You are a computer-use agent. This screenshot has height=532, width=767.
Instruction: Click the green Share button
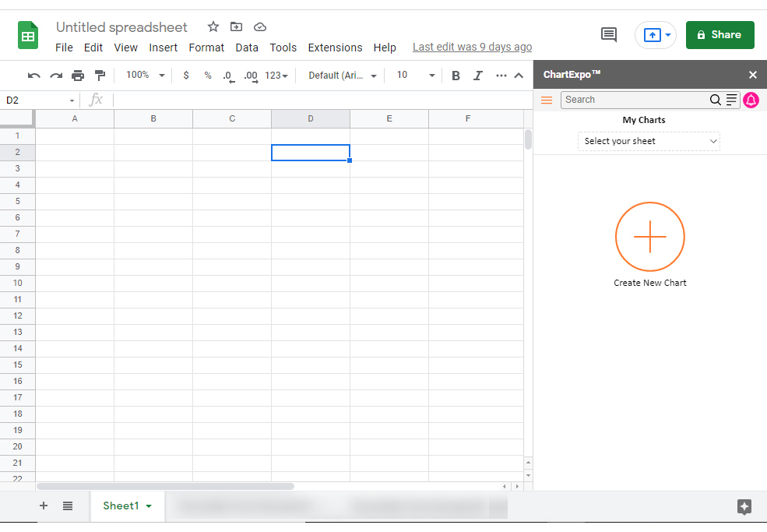720,35
